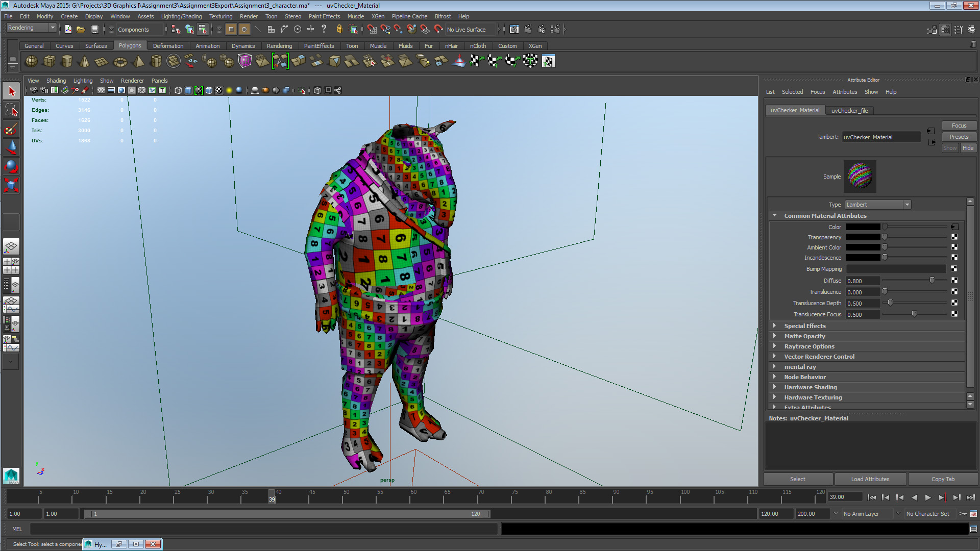Create a polygon sphere from the Polygons shelf
The height and width of the screenshot is (551, 980).
(x=31, y=61)
